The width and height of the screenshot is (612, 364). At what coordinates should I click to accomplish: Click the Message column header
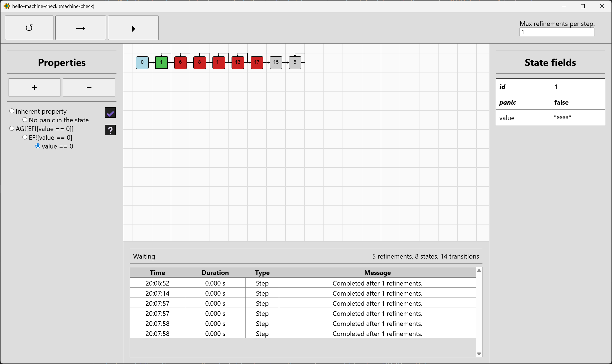coord(377,272)
